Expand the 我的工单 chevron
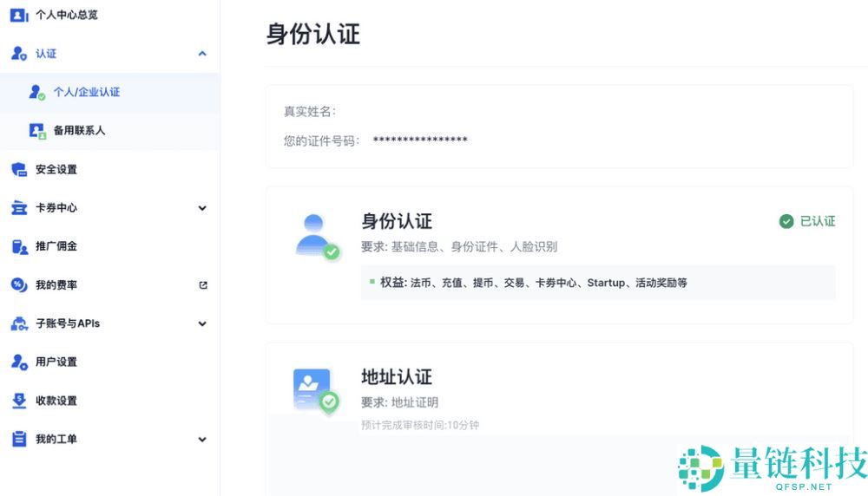The width and height of the screenshot is (868, 496). pyautogui.click(x=202, y=440)
